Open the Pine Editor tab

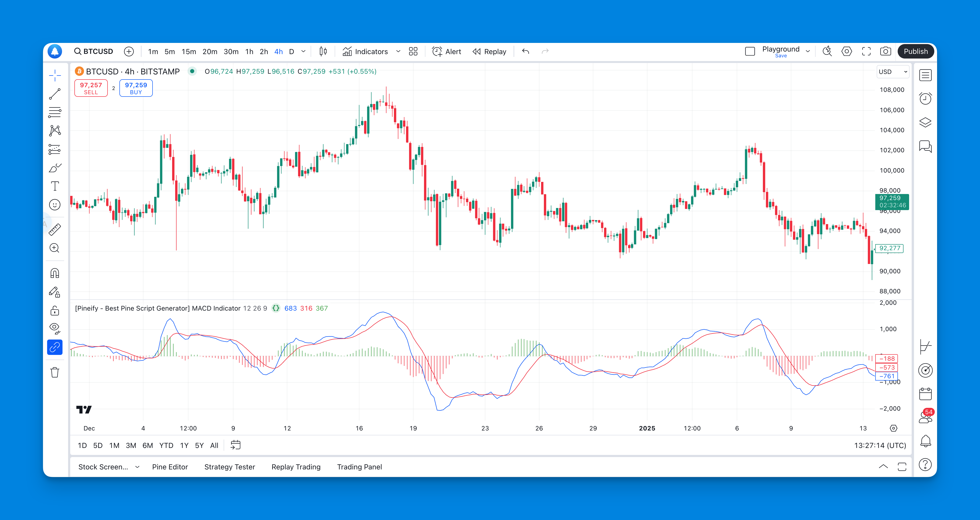(170, 467)
